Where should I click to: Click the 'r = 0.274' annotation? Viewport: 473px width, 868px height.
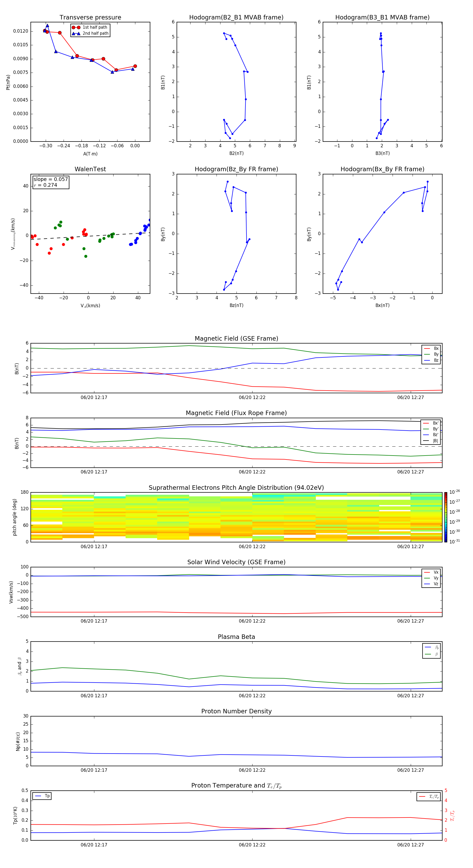(45, 185)
